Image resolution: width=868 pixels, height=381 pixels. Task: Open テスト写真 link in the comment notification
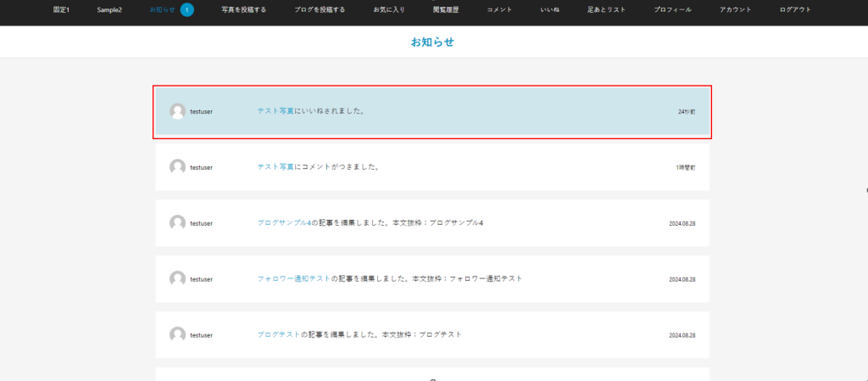[275, 167]
